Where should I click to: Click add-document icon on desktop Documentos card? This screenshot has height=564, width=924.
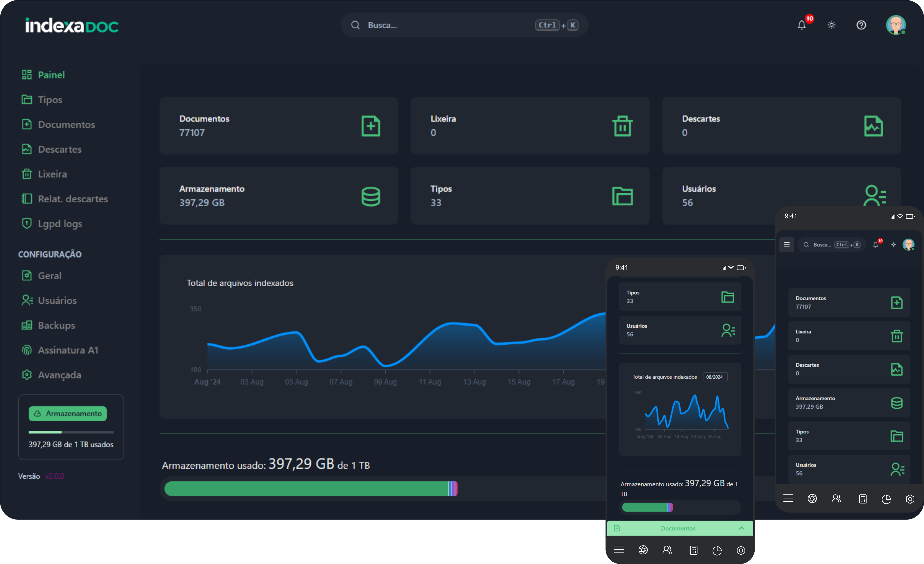click(x=371, y=126)
